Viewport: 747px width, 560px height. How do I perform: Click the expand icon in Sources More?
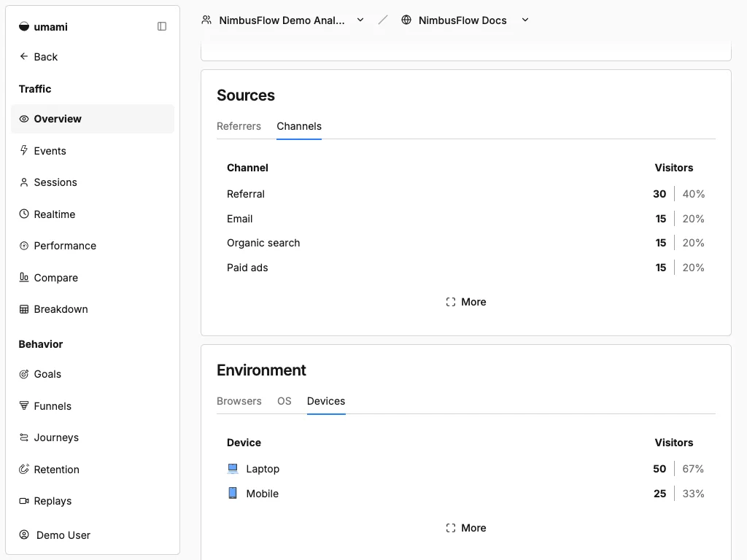(451, 302)
